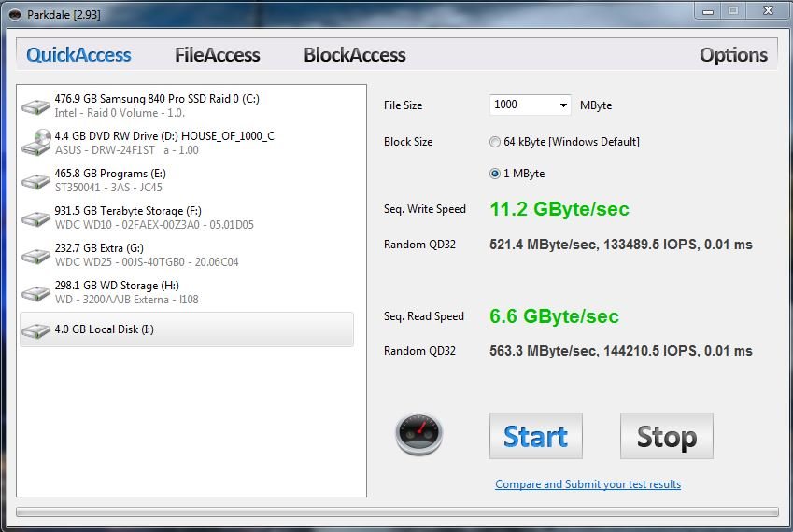The image size is (793, 532).
Task: Stop the running test with Stop button
Action: coord(667,436)
